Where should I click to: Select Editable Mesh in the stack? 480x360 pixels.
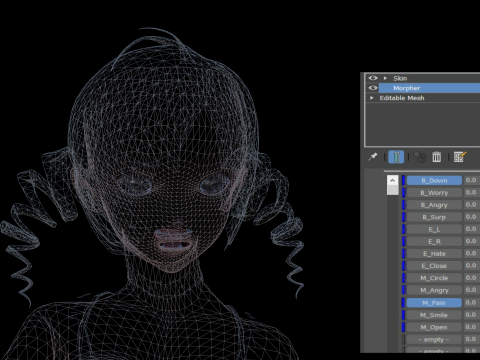(423, 98)
